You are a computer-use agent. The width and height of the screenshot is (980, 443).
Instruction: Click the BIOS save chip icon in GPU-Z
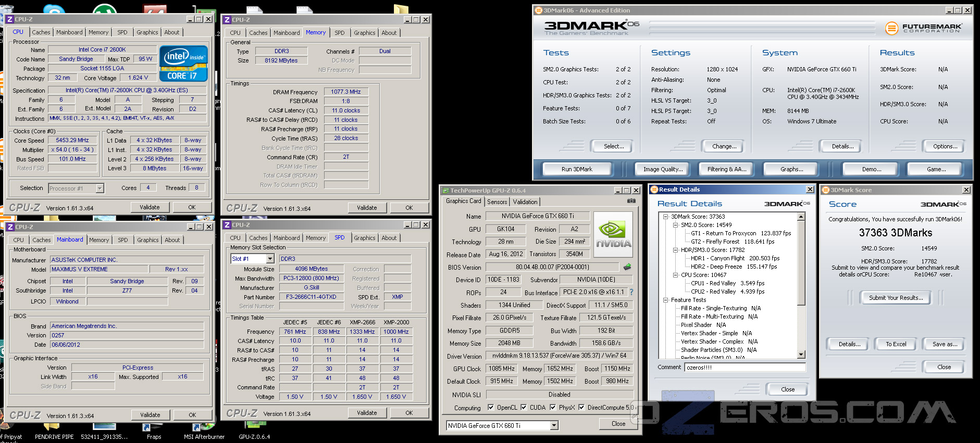pos(627,267)
